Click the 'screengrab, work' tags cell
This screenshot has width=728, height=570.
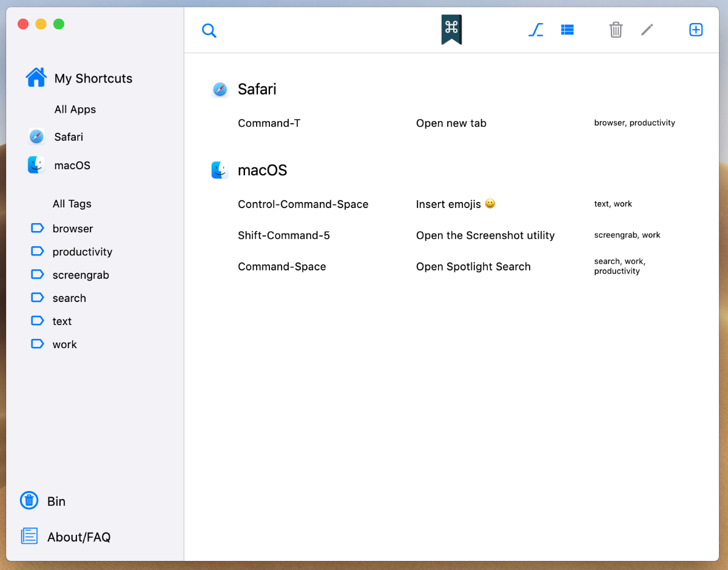tap(627, 235)
